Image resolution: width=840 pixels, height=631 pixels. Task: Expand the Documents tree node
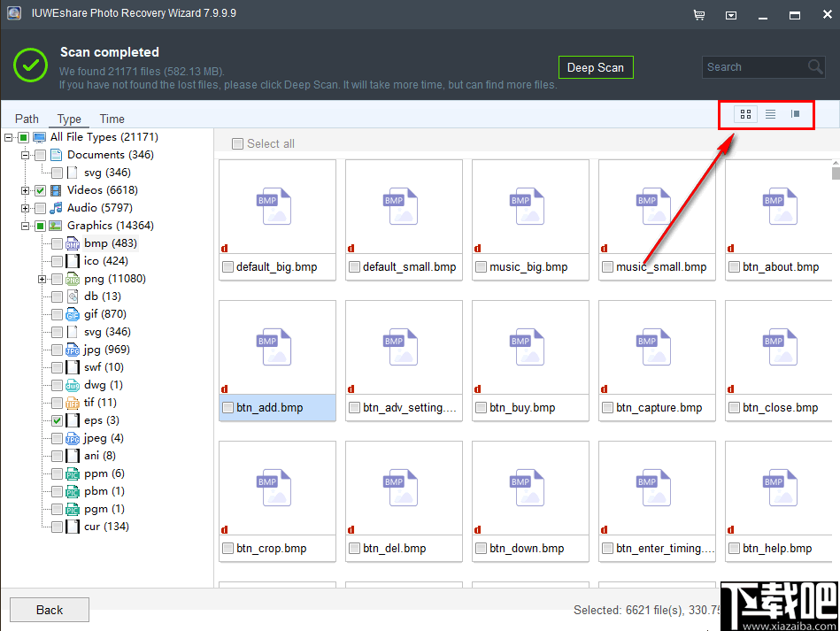tap(27, 154)
